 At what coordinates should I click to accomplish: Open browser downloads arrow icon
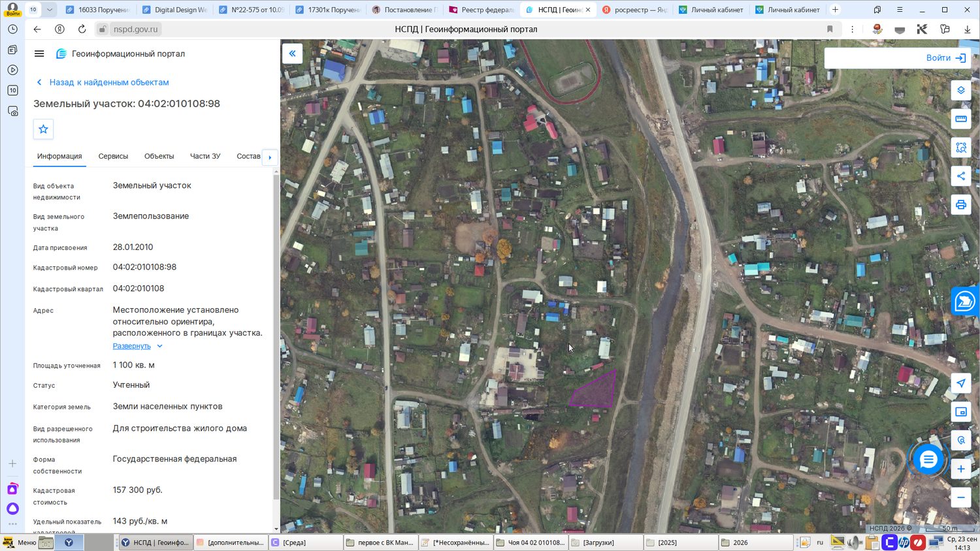[x=967, y=29]
